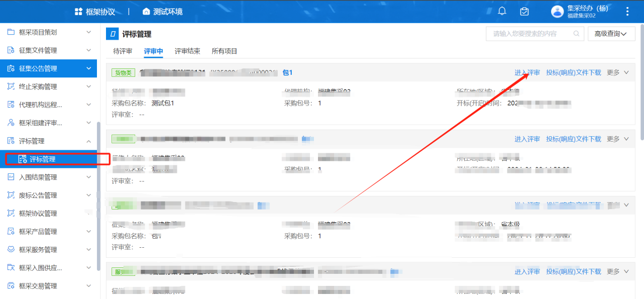Click the 框架协议 header label
Image resolution: width=644 pixels, height=299 pixels.
coord(100,11)
